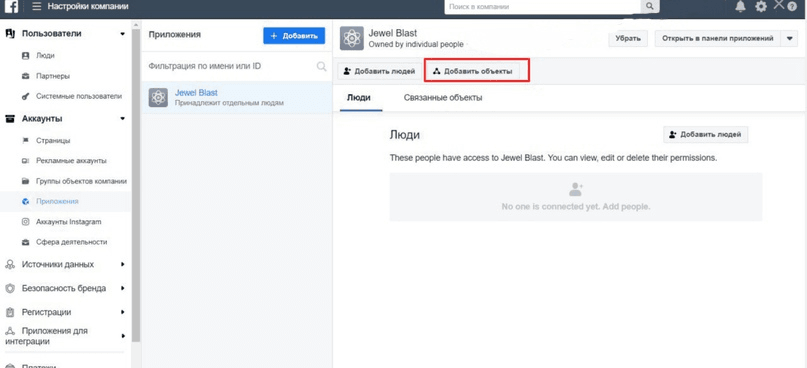Open Аккаунты Instagram in the sidebar
Screen dimensions: 807x368
(69, 222)
